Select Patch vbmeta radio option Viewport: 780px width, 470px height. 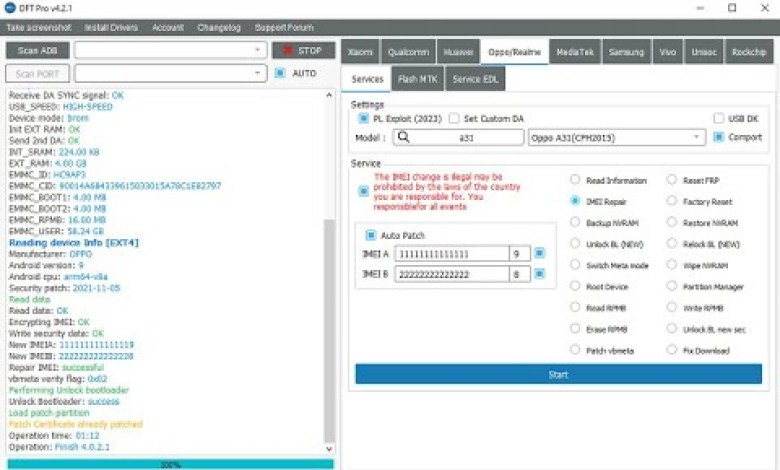[x=575, y=350]
